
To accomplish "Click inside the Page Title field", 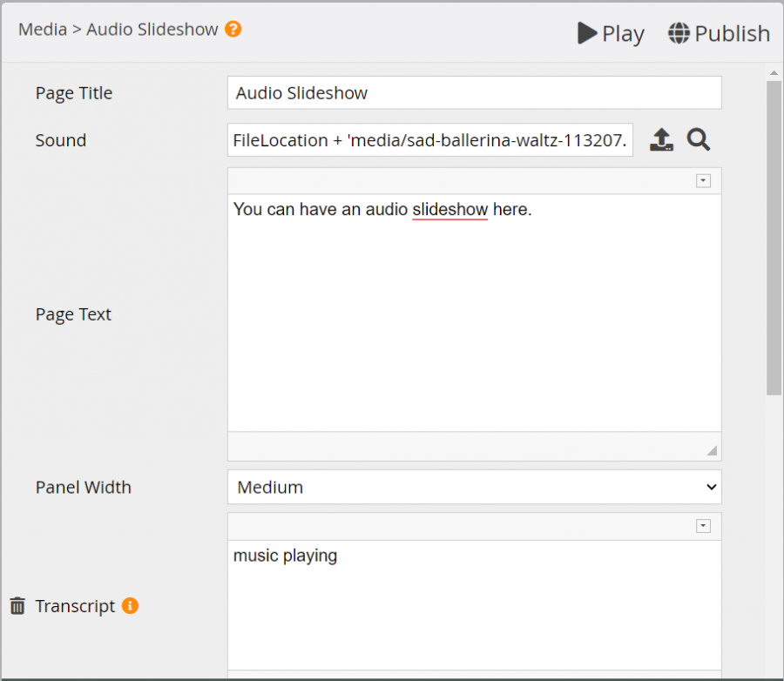I will [x=474, y=92].
